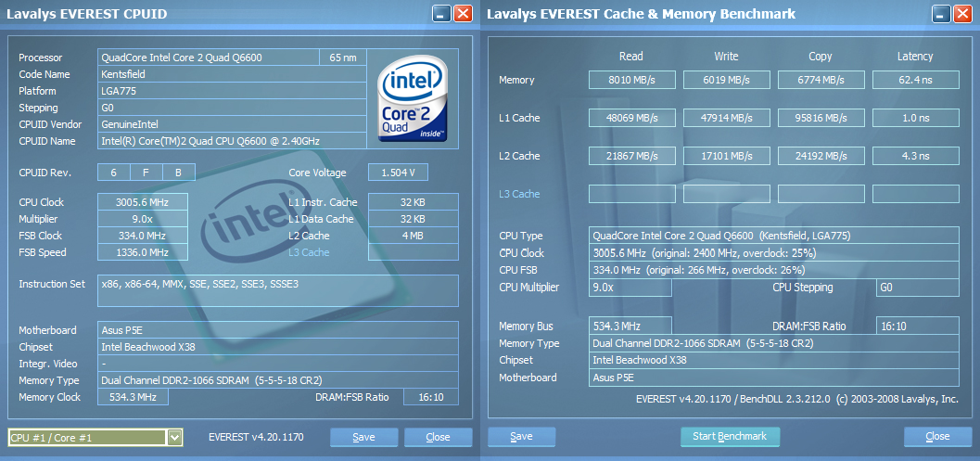This screenshot has width=980, height=461.
Task: Click the Core Voltage 1.504 V field
Action: 398,173
